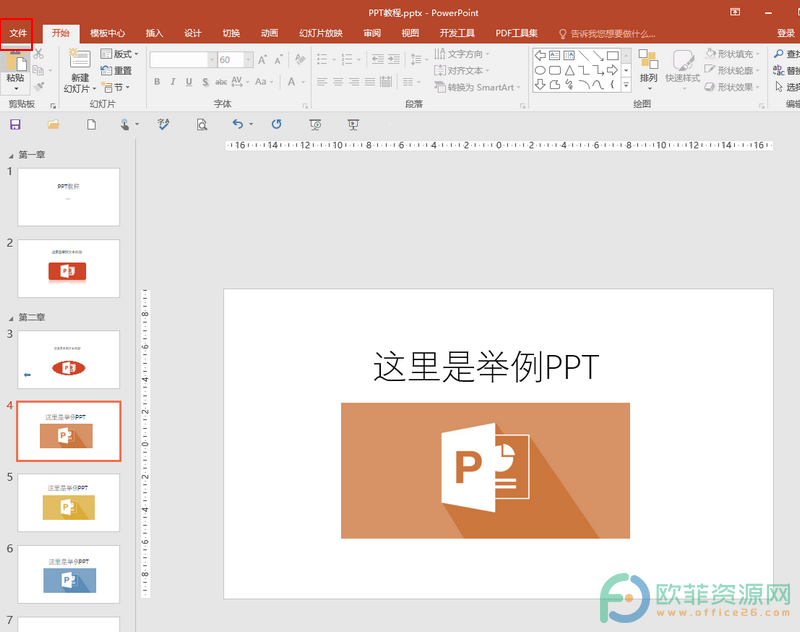Increase font size with the larger A

262,60
